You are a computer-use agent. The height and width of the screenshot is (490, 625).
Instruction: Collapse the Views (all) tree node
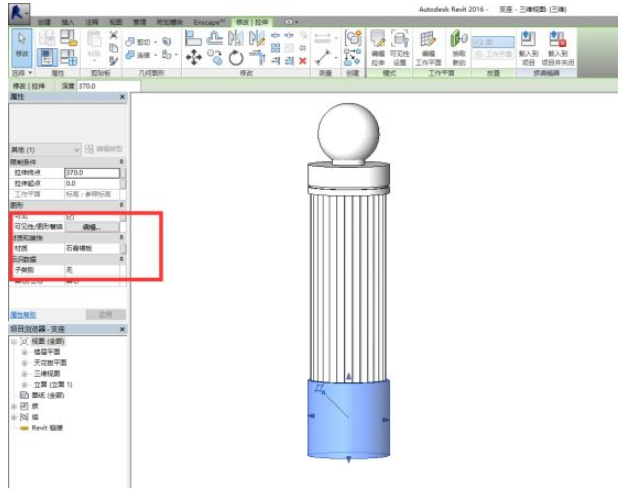[x=14, y=341]
